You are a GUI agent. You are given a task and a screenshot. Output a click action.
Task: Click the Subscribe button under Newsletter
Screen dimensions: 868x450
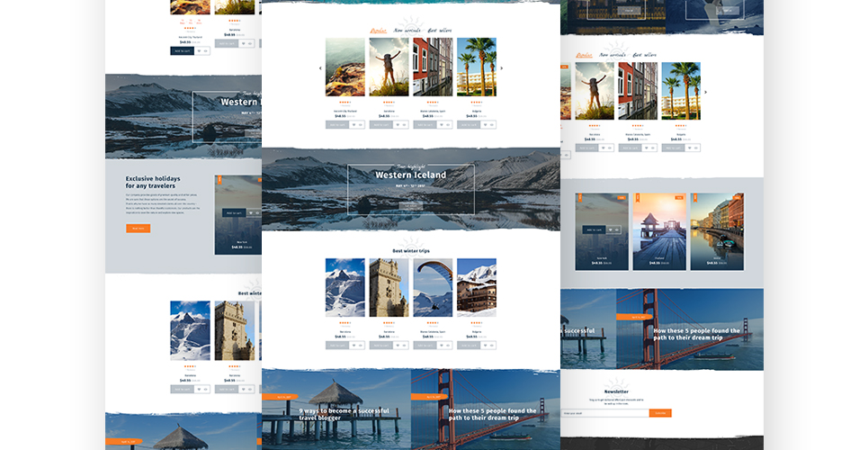pos(660,413)
